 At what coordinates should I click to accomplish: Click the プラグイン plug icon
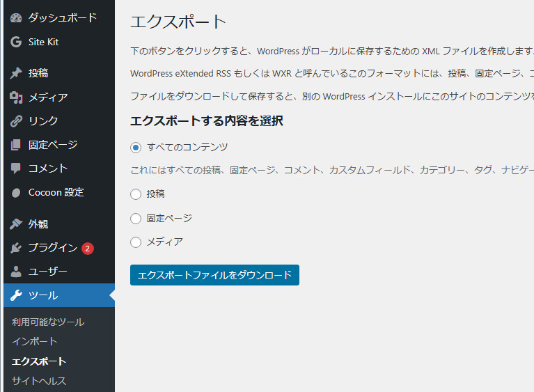[16, 248]
